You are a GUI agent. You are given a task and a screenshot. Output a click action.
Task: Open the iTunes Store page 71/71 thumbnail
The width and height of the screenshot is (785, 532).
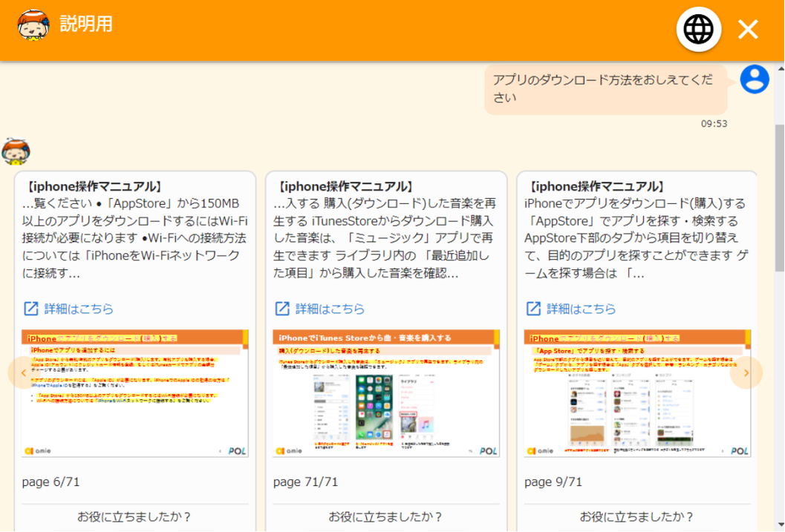pyautogui.click(x=386, y=393)
